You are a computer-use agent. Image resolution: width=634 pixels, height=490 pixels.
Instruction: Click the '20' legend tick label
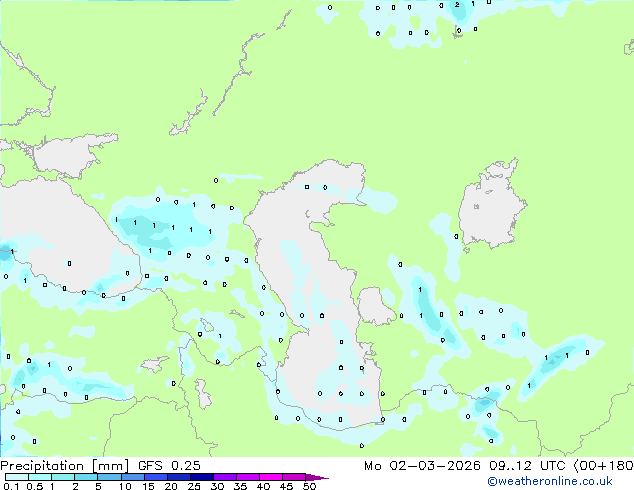coord(171,486)
